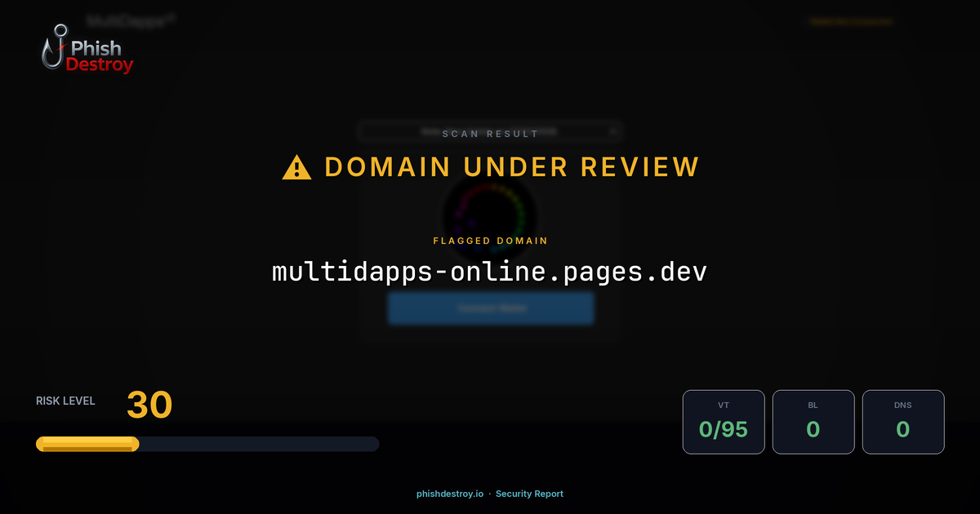Click the BL blacklist badge showing 0
The height and width of the screenshot is (514, 980).
pyautogui.click(x=813, y=421)
